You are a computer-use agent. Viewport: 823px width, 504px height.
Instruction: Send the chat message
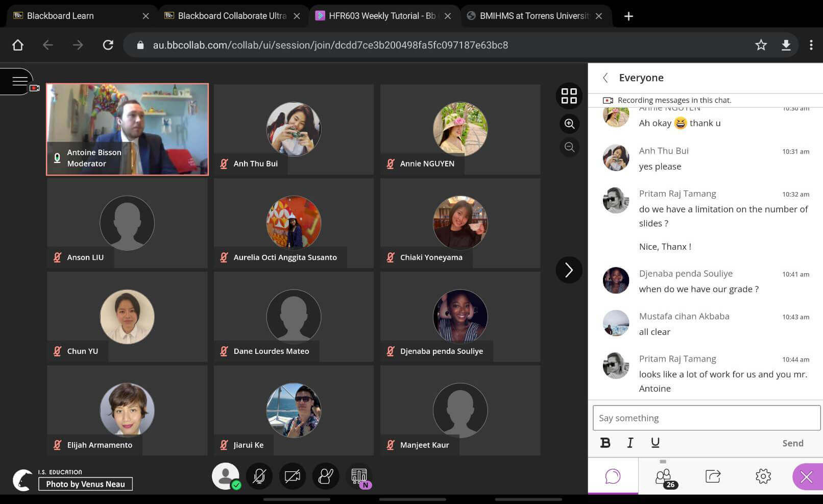point(793,443)
